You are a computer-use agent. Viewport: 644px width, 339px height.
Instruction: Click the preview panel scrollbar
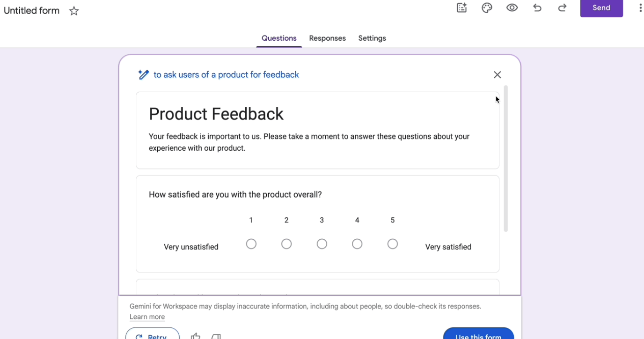pos(505,158)
